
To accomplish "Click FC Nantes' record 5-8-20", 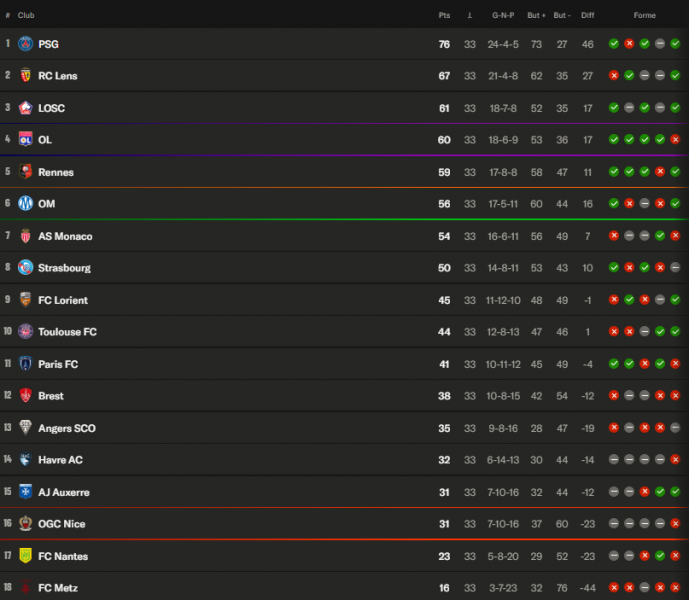I will pyautogui.click(x=503, y=556).
